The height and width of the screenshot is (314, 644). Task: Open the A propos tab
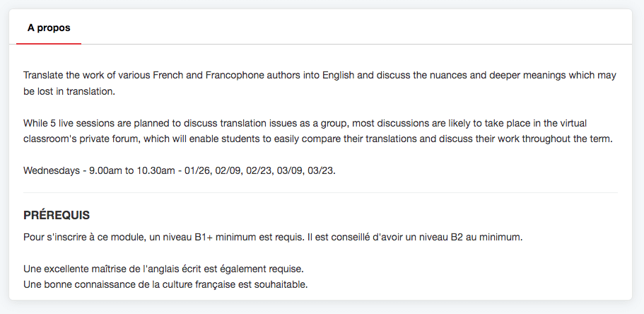[x=49, y=28]
